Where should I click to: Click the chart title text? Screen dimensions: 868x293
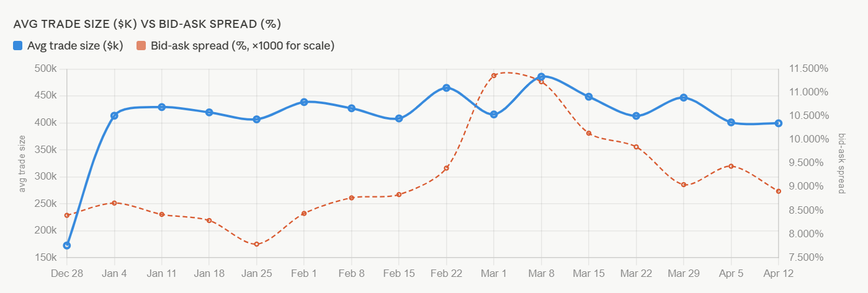(147, 25)
